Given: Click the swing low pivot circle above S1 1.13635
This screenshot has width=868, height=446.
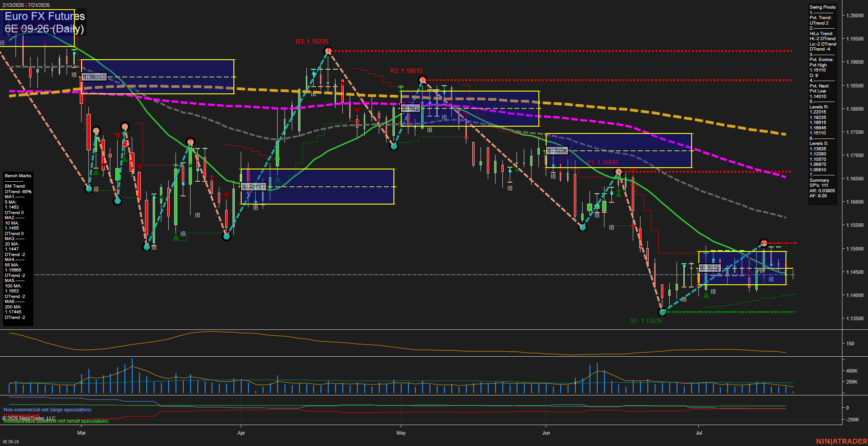Looking at the screenshot, I should [x=662, y=313].
